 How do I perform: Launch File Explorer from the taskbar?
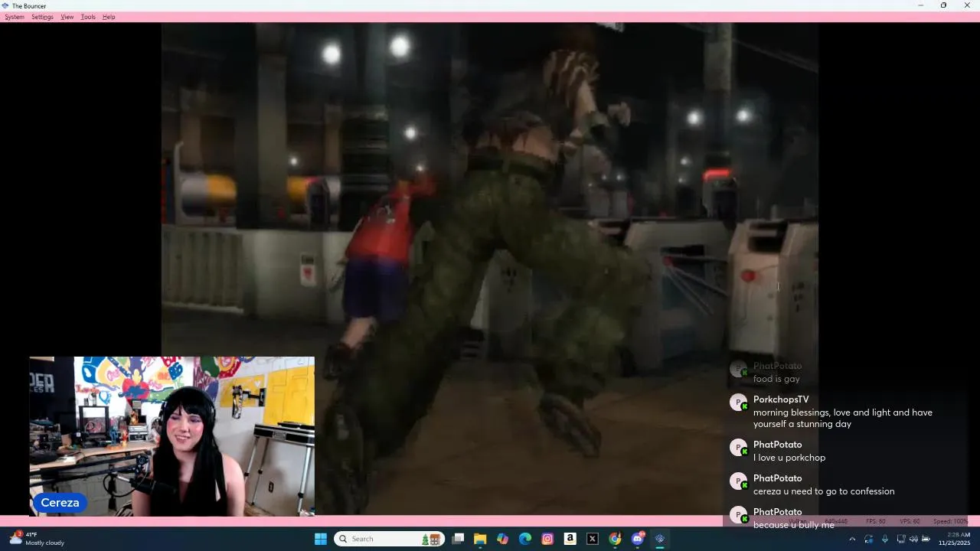(x=480, y=539)
